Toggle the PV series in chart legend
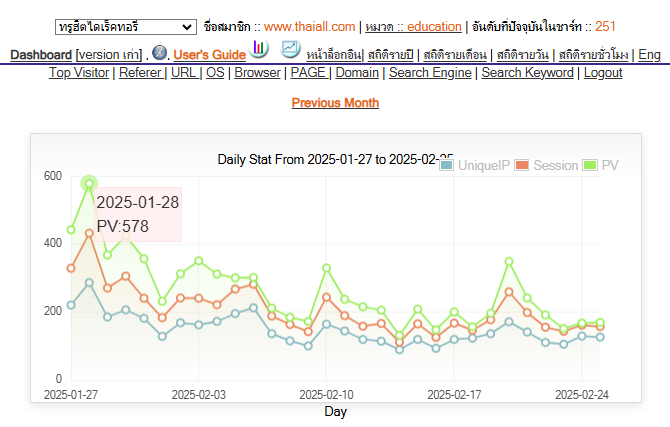Screen dimensions: 670x427 pyautogui.click(x=601, y=165)
